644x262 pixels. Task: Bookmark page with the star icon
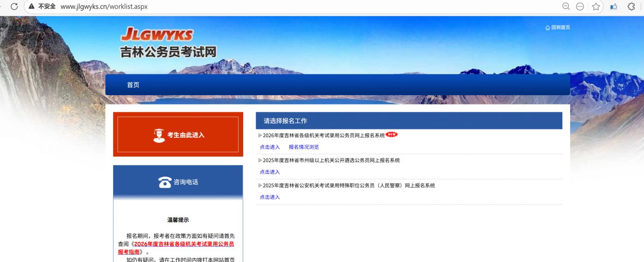click(596, 6)
